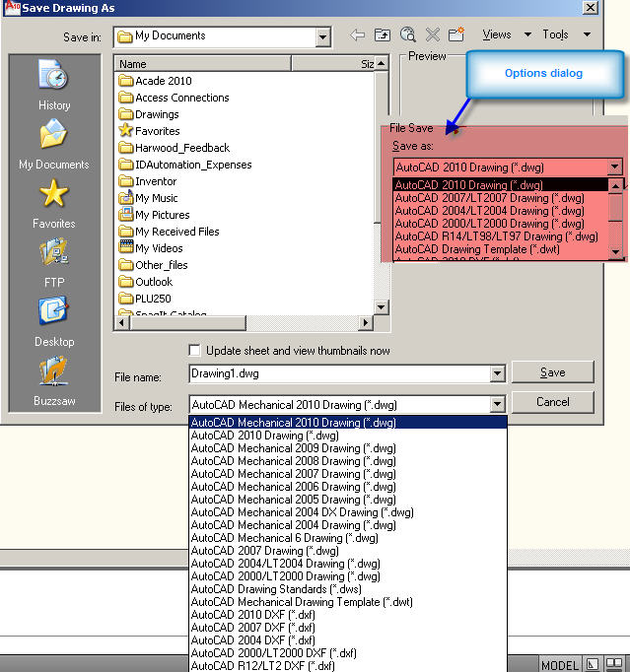Collapse the Files of type dropdown
Screen dimensions: 630x672
[497, 404]
